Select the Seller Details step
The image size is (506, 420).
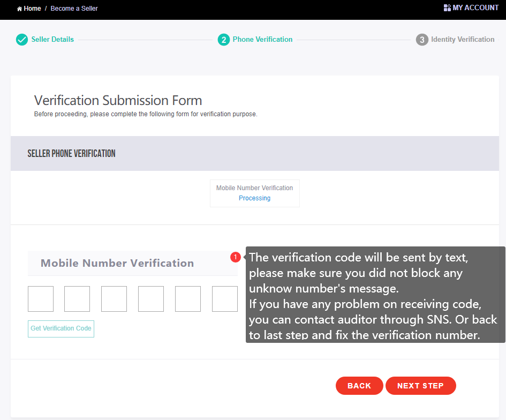pos(52,40)
